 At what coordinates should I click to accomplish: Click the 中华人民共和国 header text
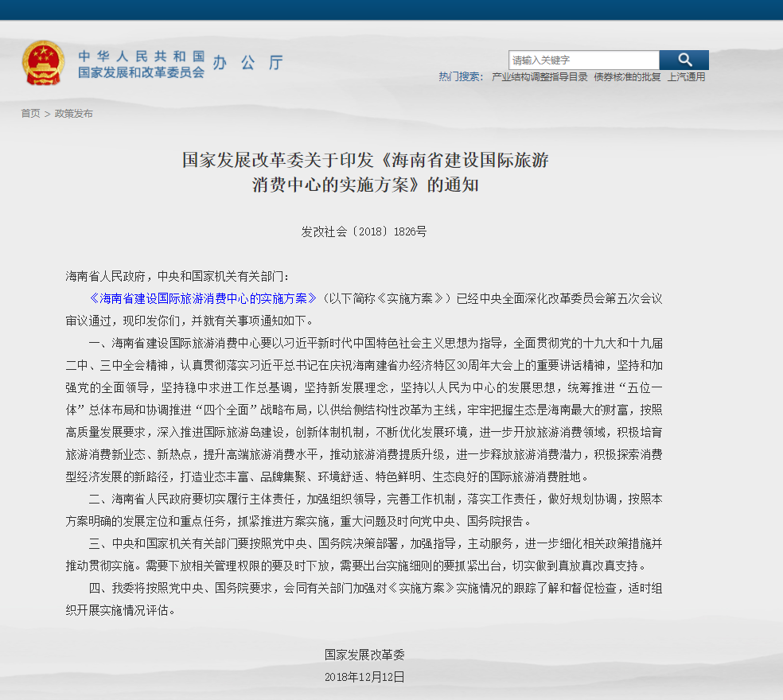142,56
